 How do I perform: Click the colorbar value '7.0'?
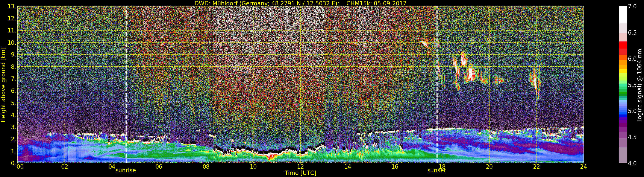click(632, 6)
